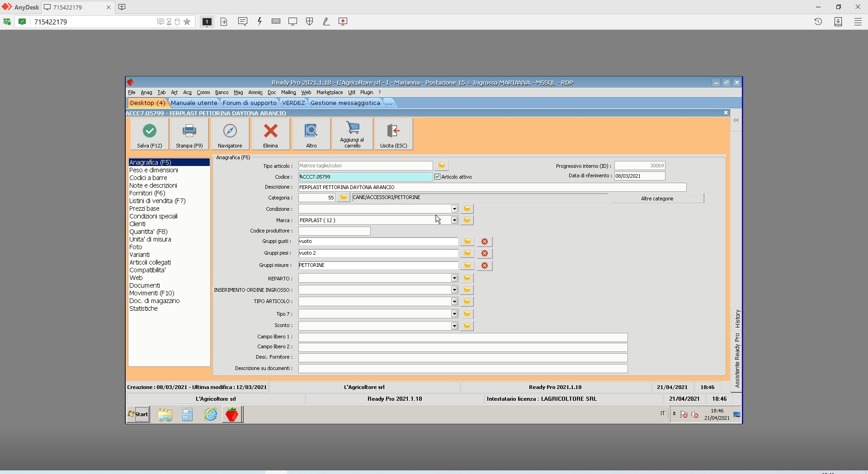Viewport: 868px width, 474px height.
Task: Select Peso e dimensioni in sidebar
Action: pyautogui.click(x=154, y=170)
